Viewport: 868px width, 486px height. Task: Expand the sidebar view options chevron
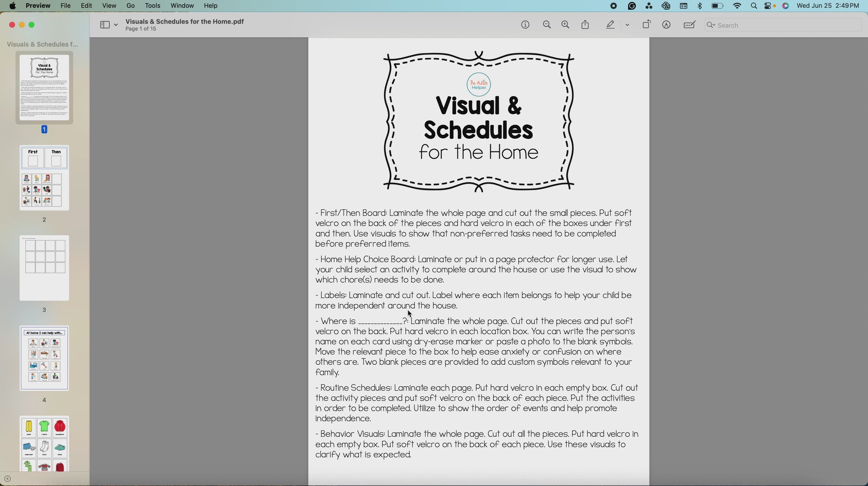pos(116,25)
